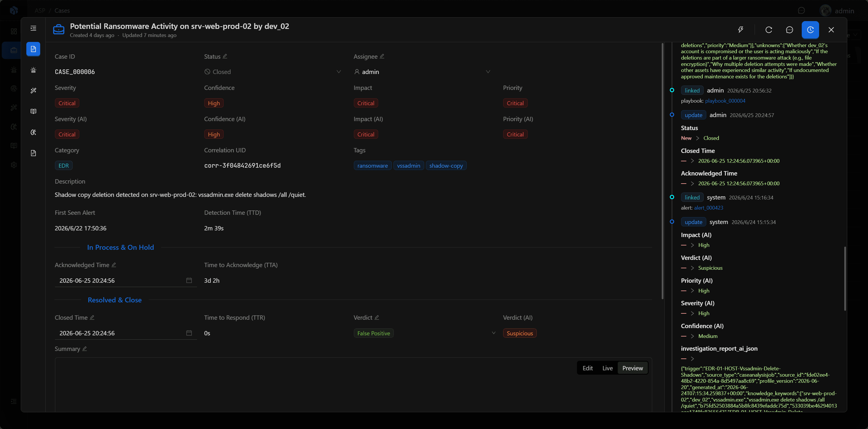The width and height of the screenshot is (868, 429).
Task: Open the AI analysis icon in case sidebar
Action: pyautogui.click(x=33, y=132)
